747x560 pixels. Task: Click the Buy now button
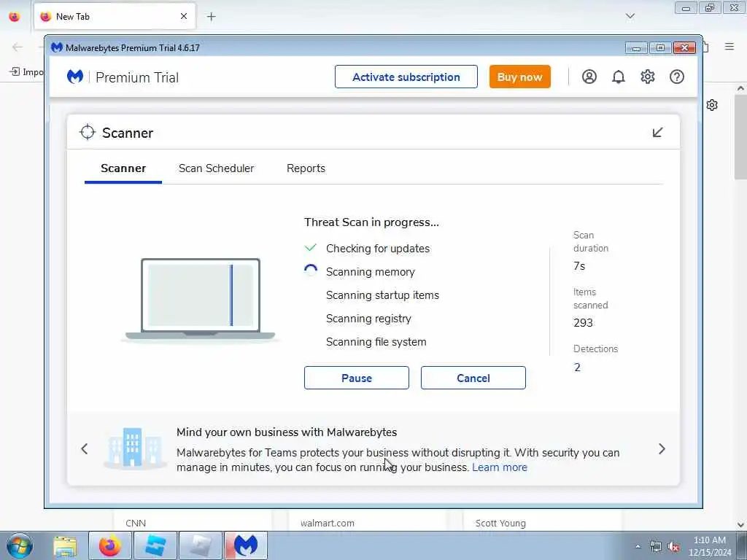point(519,77)
